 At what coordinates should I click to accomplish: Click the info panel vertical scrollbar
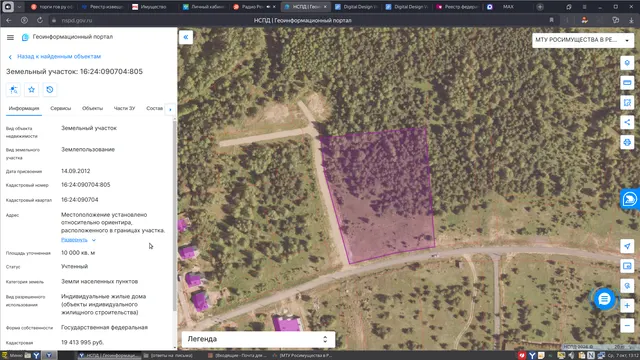click(175, 216)
